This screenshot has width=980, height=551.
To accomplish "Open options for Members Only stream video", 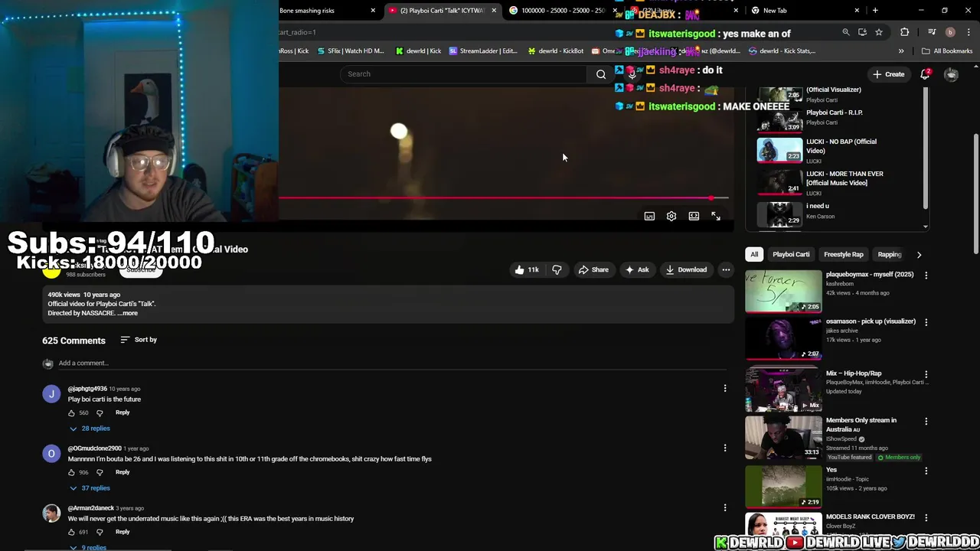I will (926, 422).
